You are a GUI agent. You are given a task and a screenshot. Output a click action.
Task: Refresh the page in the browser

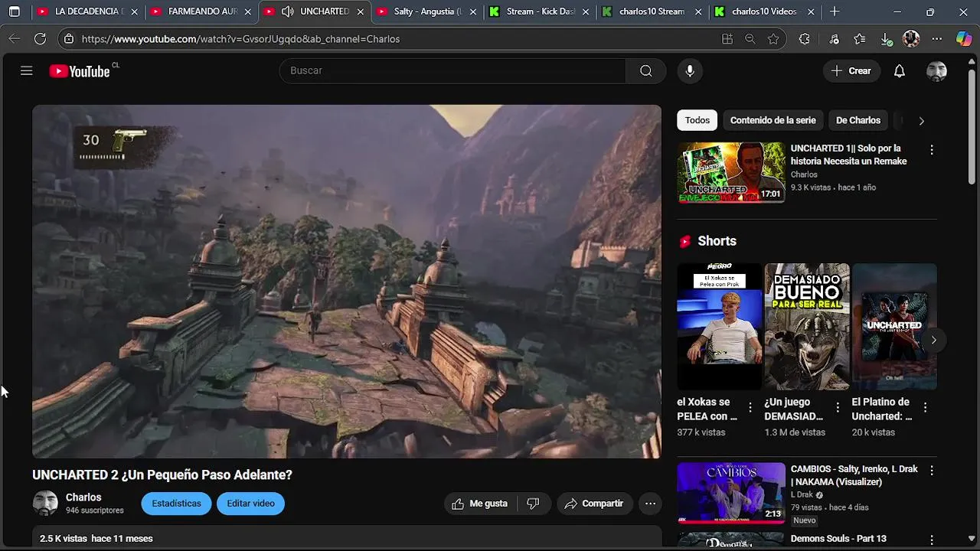41,39
